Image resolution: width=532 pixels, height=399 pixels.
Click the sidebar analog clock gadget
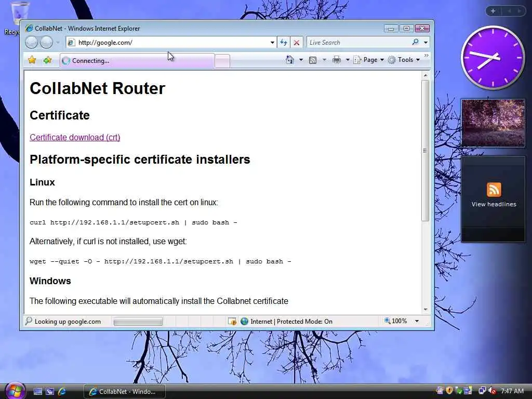[493, 58]
